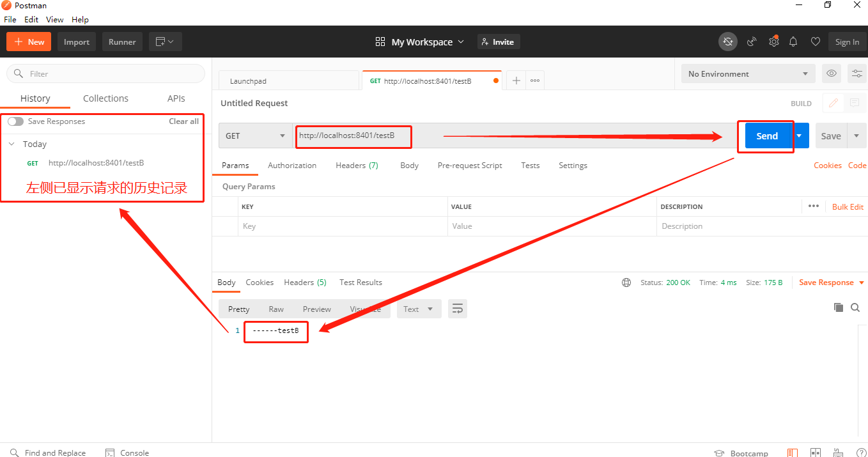Click the help question mark icon
The image size is (868, 457).
tap(861, 453)
